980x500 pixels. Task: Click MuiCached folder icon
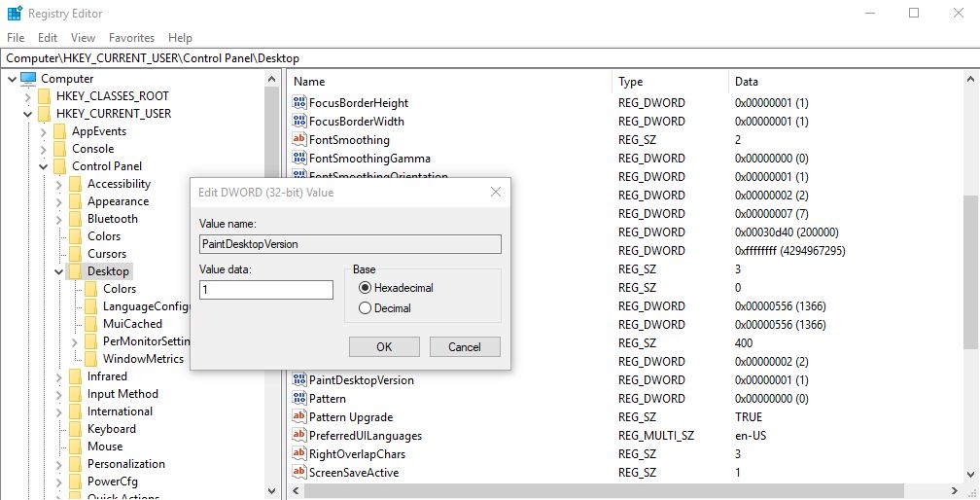coord(91,324)
